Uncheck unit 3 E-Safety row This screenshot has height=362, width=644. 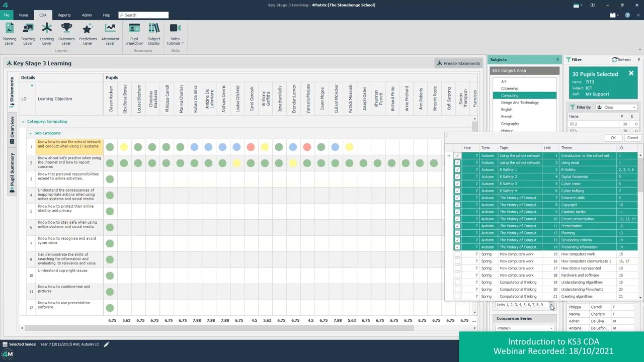457,169
